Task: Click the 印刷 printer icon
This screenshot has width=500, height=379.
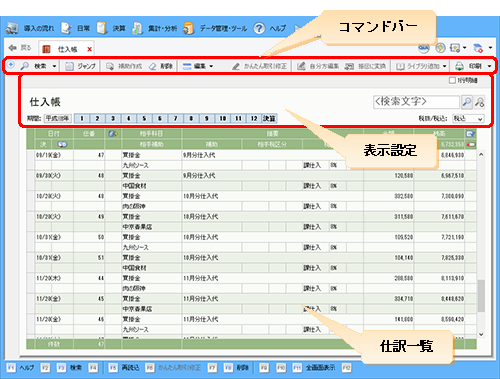Action: 459,66
